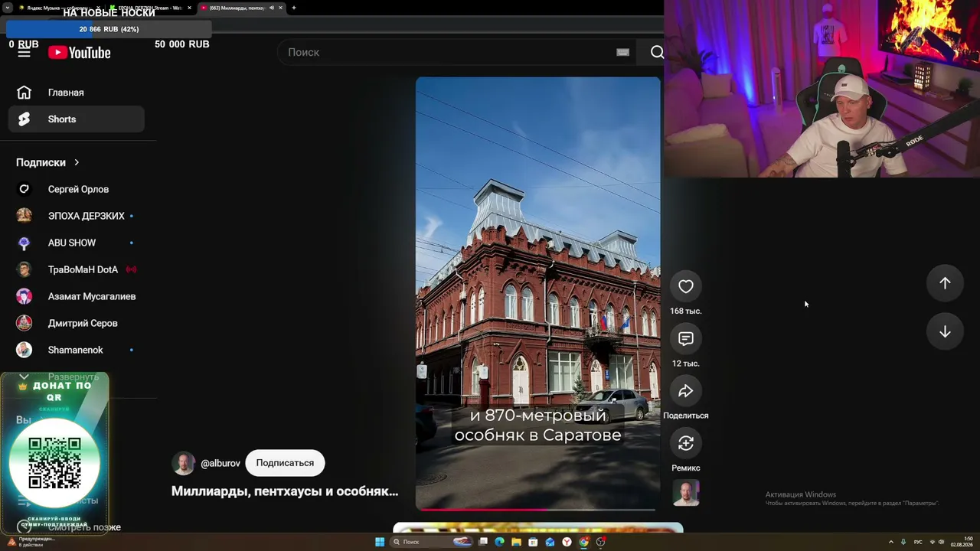980x551 pixels.
Task: Open the browser tab search dropdown
Action: coord(8,8)
